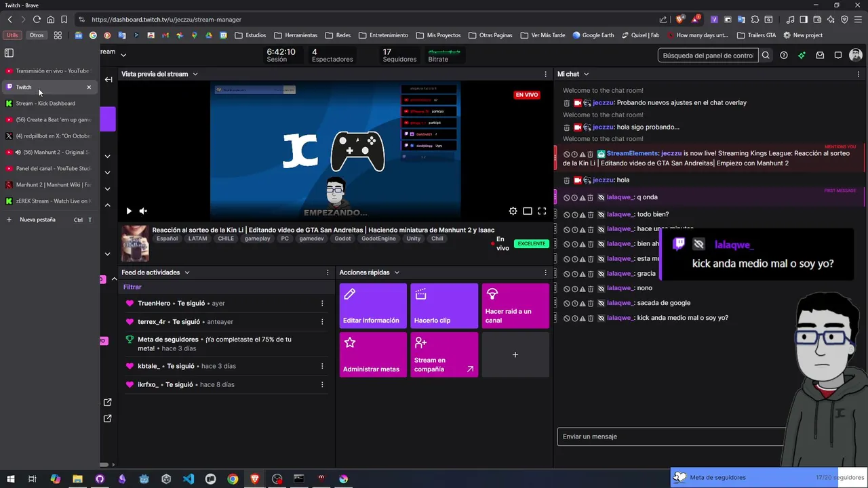This screenshot has height=488, width=868.
Task: Toggle theatre mode on stream preview
Action: [528, 211]
